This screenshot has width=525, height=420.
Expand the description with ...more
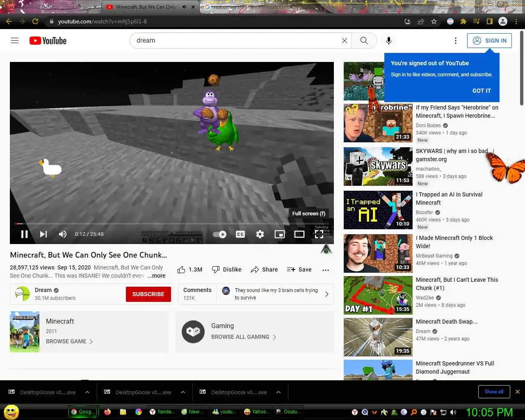pyautogui.click(x=156, y=276)
